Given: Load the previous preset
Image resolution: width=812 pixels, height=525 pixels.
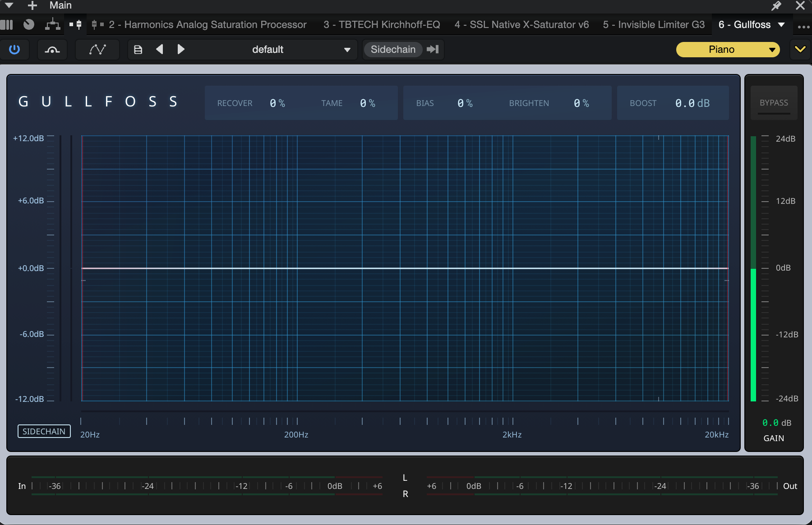Looking at the screenshot, I should (x=160, y=49).
